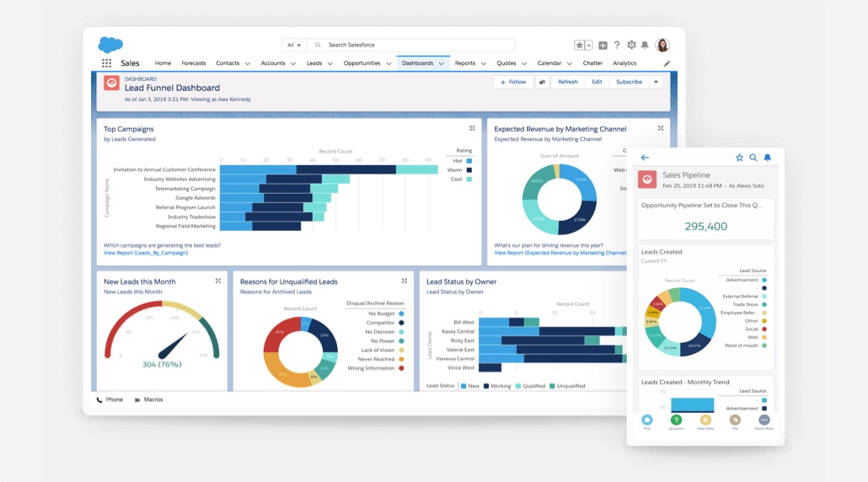Screen dimensions: 868x482
Task: Tap the Sales Pipeline red dashboard icon
Action: [647, 179]
